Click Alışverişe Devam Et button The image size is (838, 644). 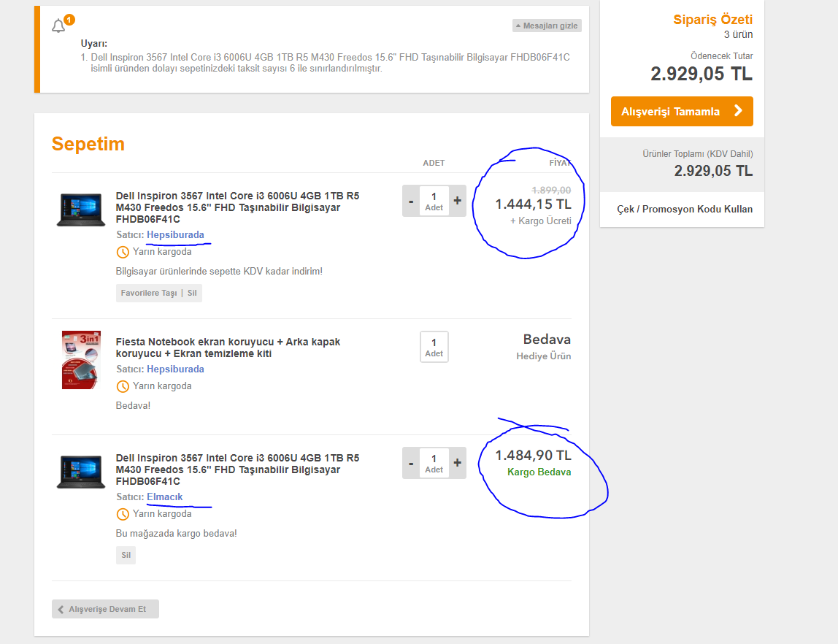(105, 609)
